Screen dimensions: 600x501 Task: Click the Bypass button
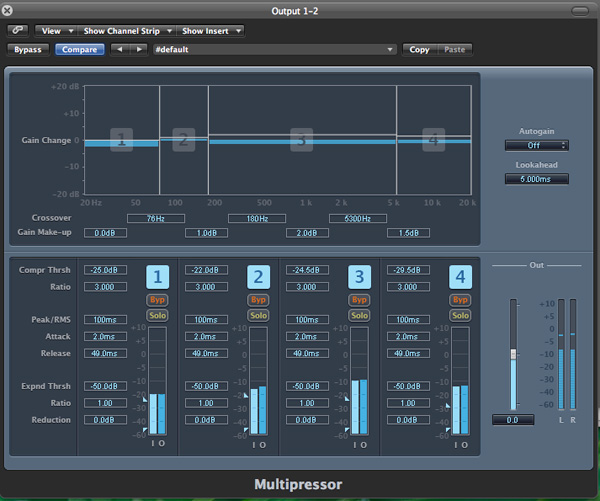(x=28, y=49)
